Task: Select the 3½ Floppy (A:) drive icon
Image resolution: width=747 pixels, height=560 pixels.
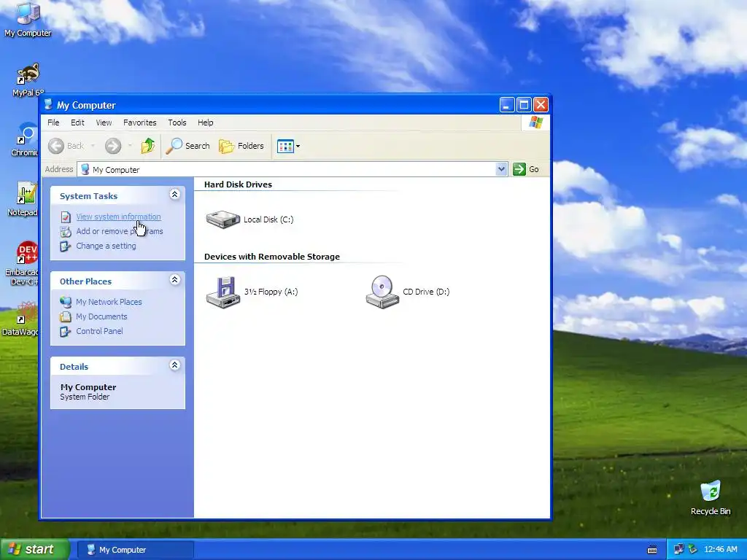Action: [223, 292]
